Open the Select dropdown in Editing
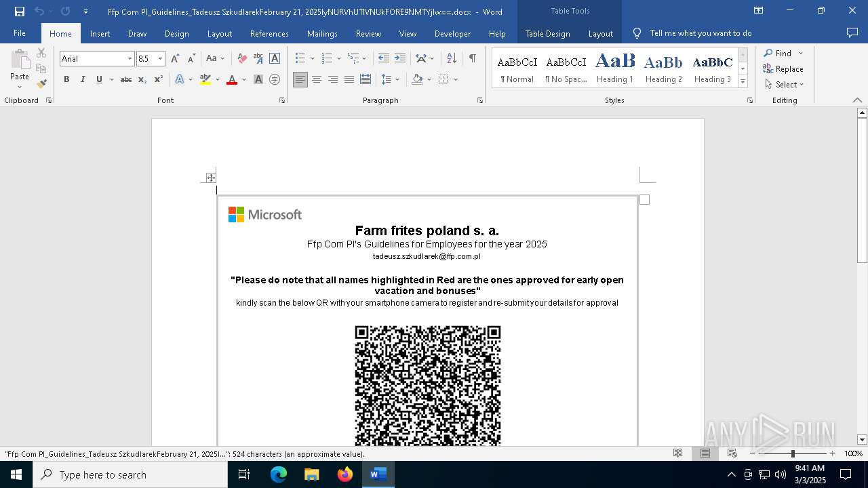Screen dimensions: 868x488 [784, 84]
